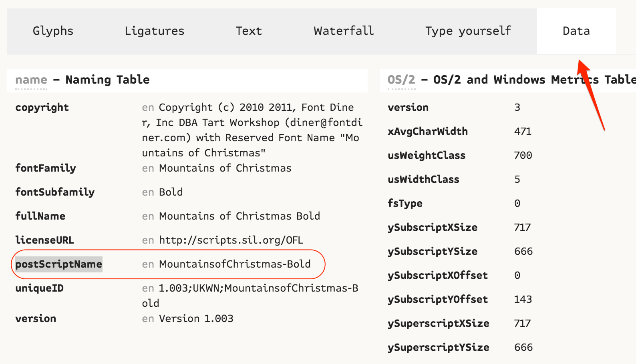Select the Data tab
Image resolution: width=636 pixels, height=364 pixels.
pyautogui.click(x=576, y=31)
